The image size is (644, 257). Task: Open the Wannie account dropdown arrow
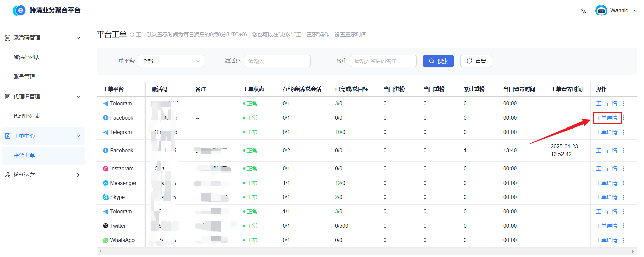(635, 11)
